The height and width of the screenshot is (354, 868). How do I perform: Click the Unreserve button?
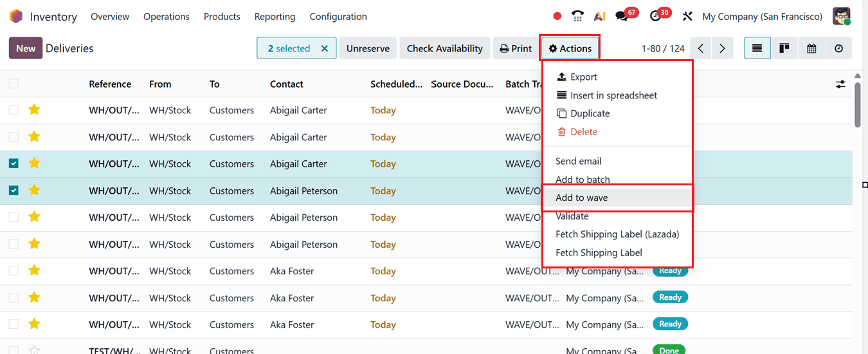(368, 48)
